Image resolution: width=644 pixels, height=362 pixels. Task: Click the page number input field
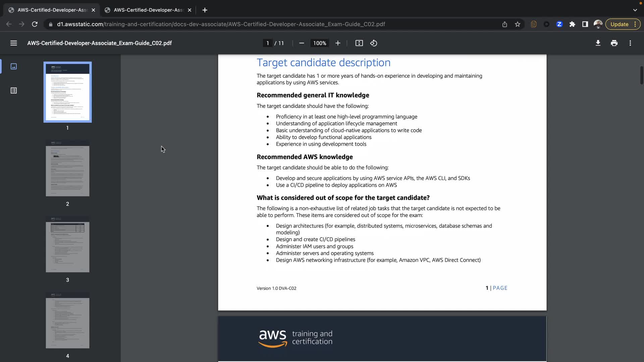click(267, 43)
